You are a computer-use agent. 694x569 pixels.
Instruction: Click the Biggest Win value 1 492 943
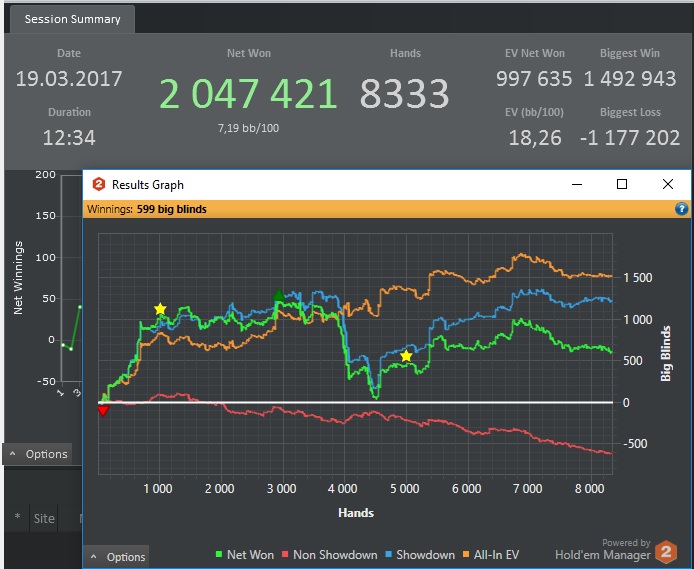(630, 79)
